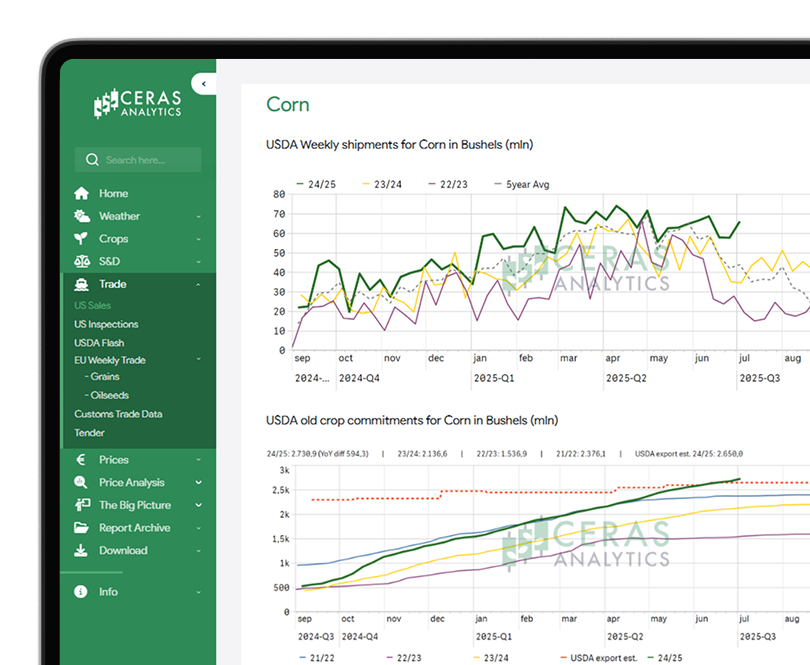Viewport: 810px width, 665px height.
Task: Open the Crops menu item
Action: pyautogui.click(x=114, y=239)
